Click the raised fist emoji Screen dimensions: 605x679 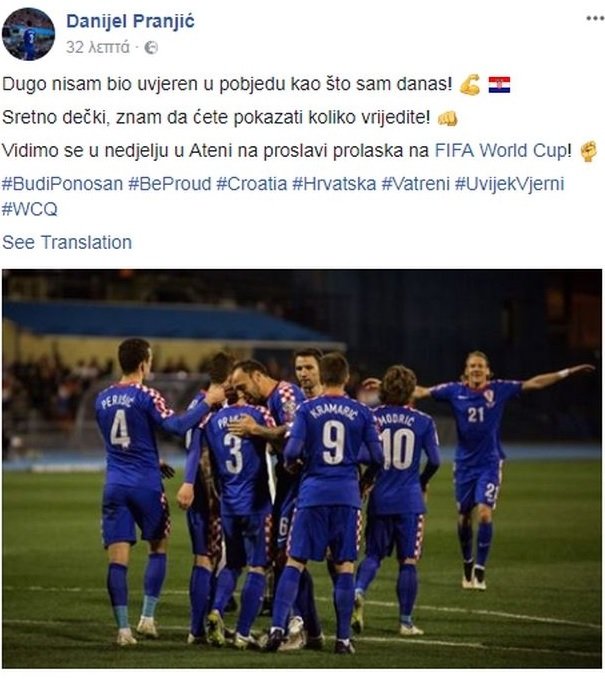tap(589, 152)
